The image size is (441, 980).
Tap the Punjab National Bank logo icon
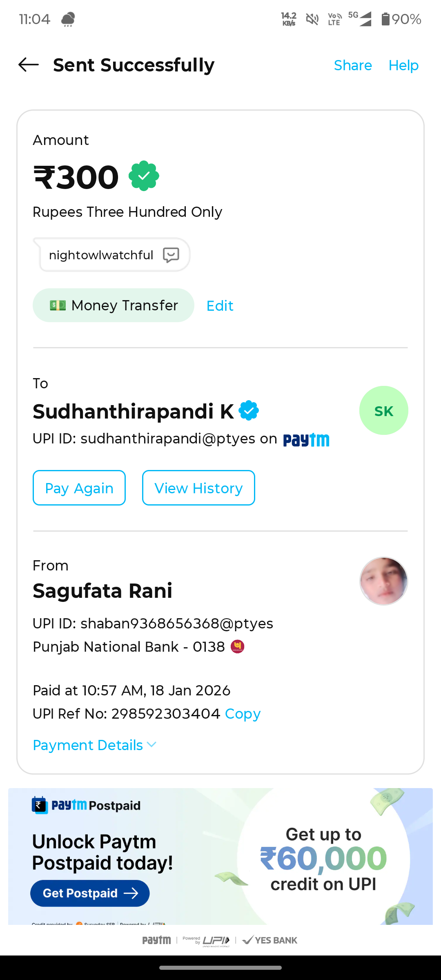(238, 647)
